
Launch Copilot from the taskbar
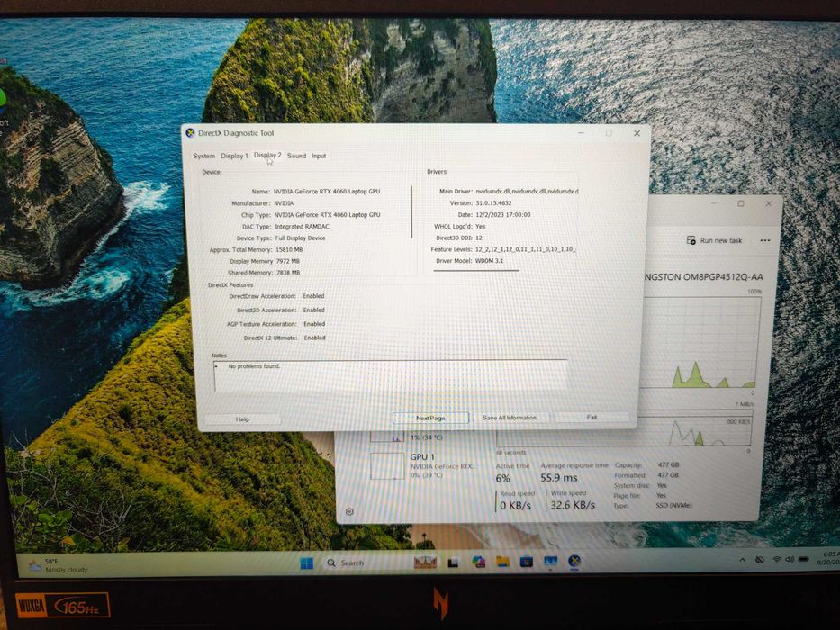(478, 562)
